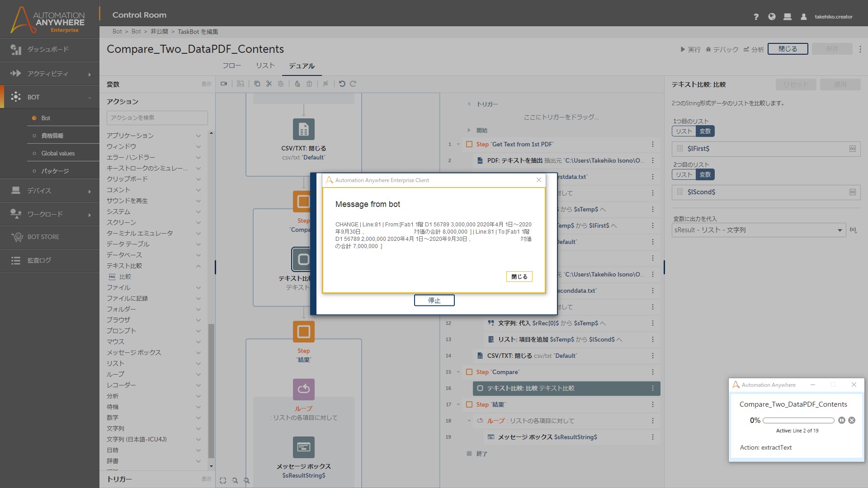Open three-dot menu beside 保存 button
The image size is (868, 488).
pyautogui.click(x=860, y=49)
